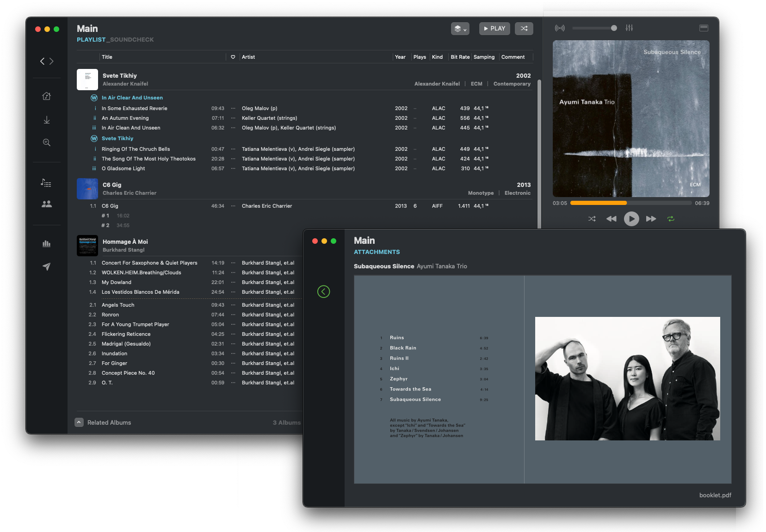Click the booklet.pdf page preview
This screenshot has height=532, width=766.
click(543, 379)
